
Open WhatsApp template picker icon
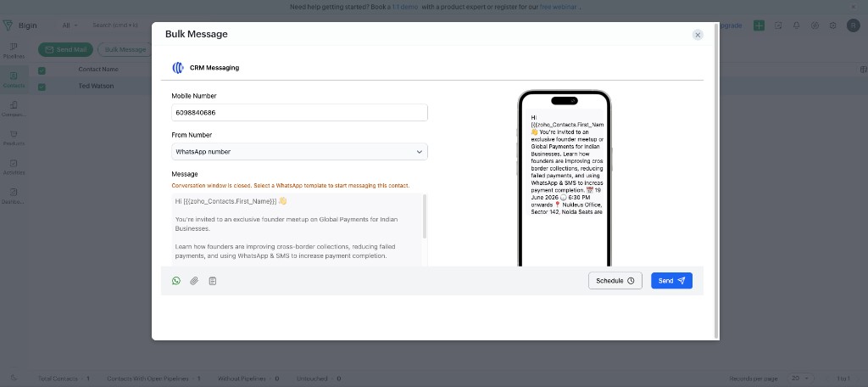pyautogui.click(x=176, y=281)
